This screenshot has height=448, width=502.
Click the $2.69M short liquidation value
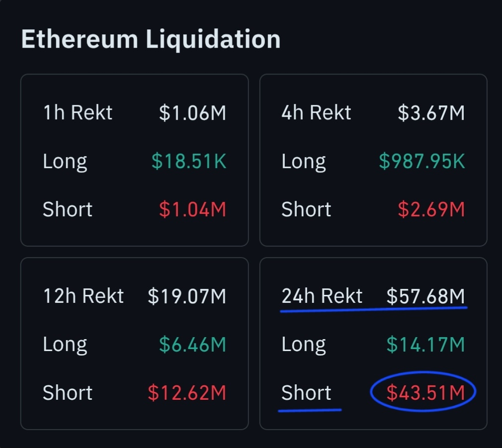click(431, 209)
